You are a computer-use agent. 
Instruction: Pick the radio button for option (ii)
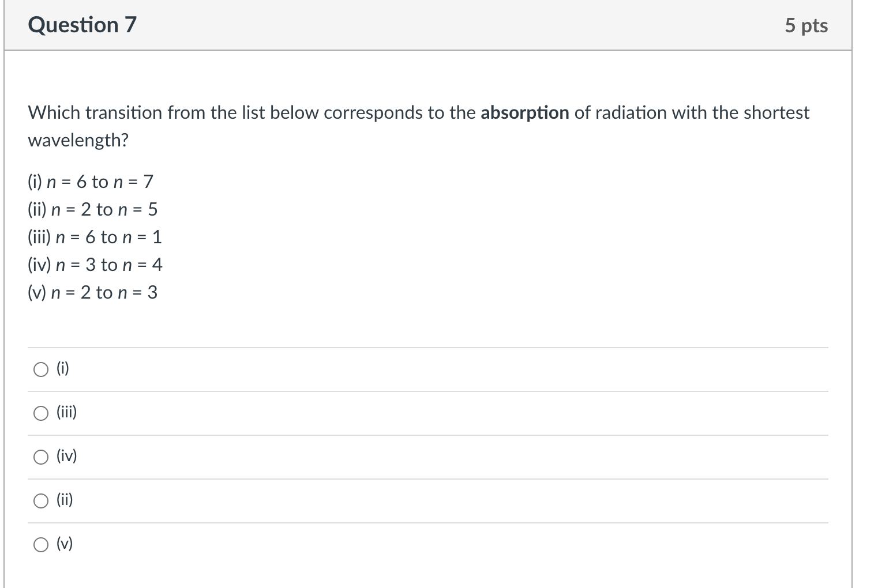click(x=41, y=501)
